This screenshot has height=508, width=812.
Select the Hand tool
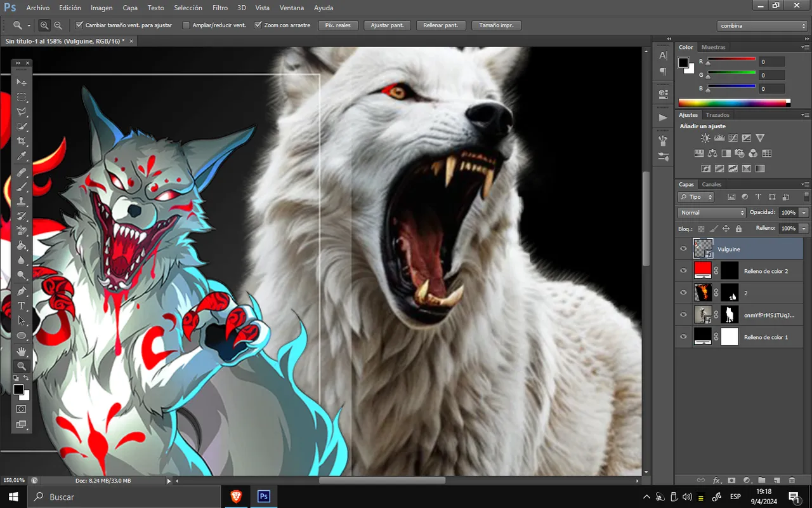point(22,351)
